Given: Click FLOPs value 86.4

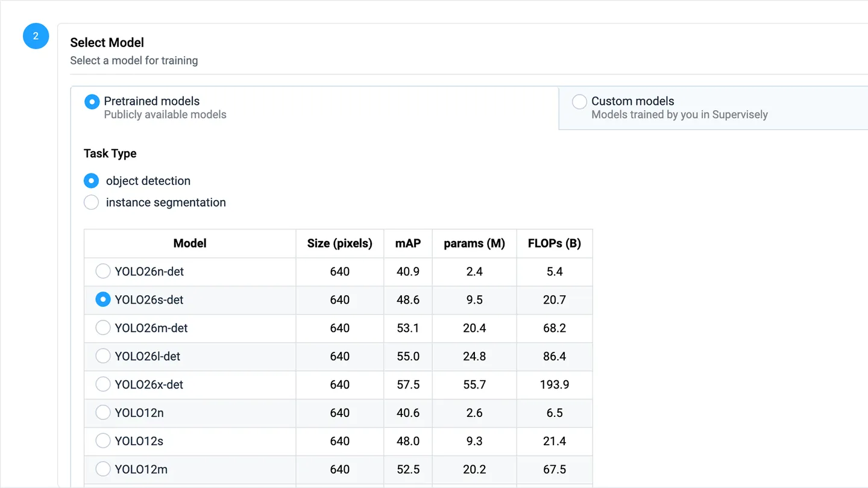Looking at the screenshot, I should pyautogui.click(x=555, y=357).
